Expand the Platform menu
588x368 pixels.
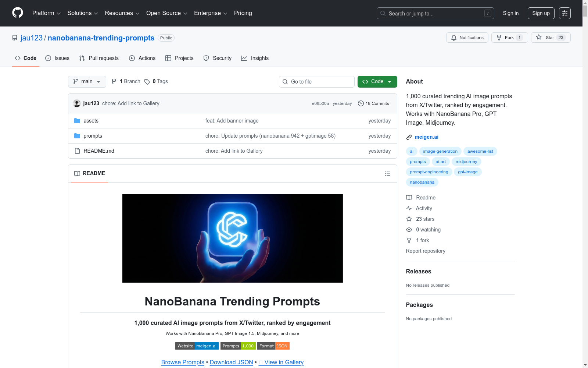46,13
